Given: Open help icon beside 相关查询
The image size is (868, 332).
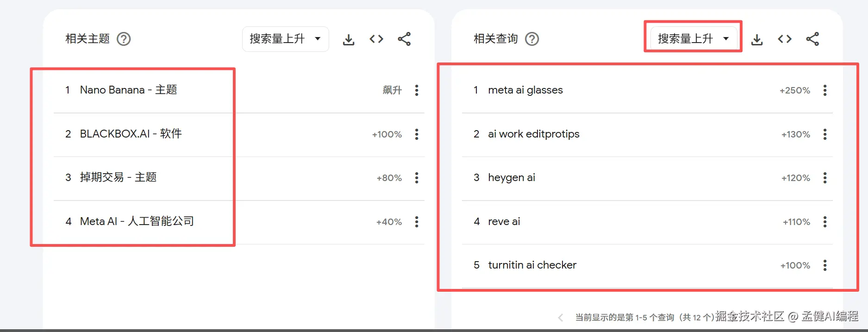Looking at the screenshot, I should coord(532,39).
